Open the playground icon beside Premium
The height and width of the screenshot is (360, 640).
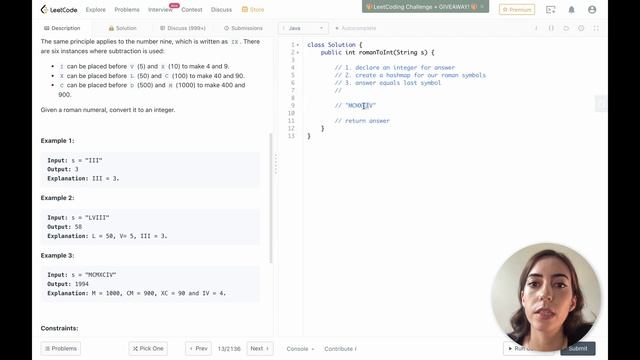click(551, 9)
